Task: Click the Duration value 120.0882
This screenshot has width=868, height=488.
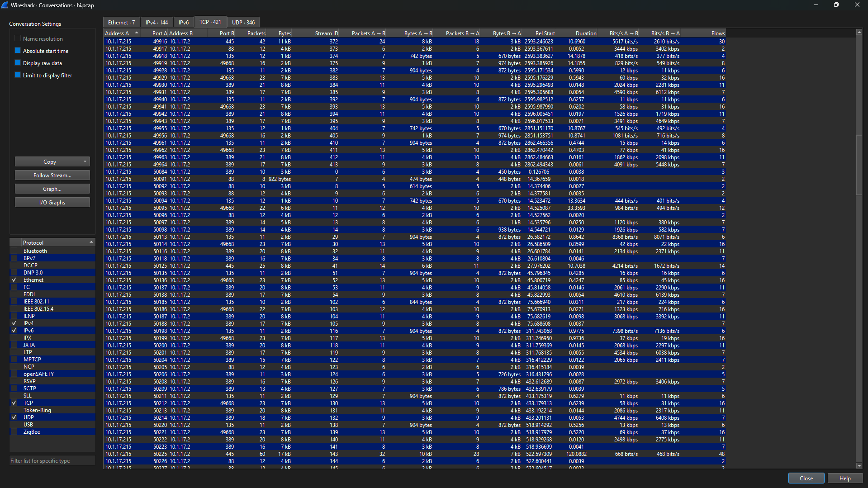Action: click(x=576, y=454)
